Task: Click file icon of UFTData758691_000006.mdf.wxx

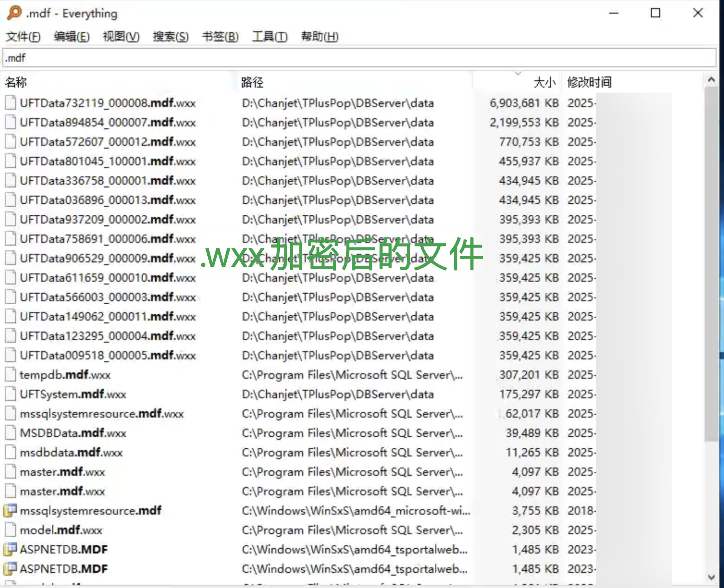Action: 11,239
